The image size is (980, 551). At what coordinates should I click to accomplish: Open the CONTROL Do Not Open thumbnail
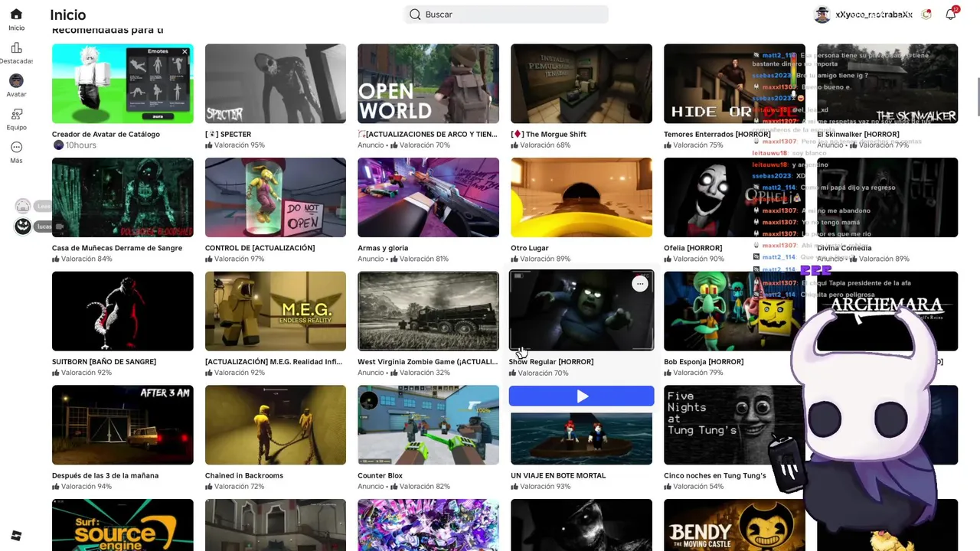click(276, 197)
